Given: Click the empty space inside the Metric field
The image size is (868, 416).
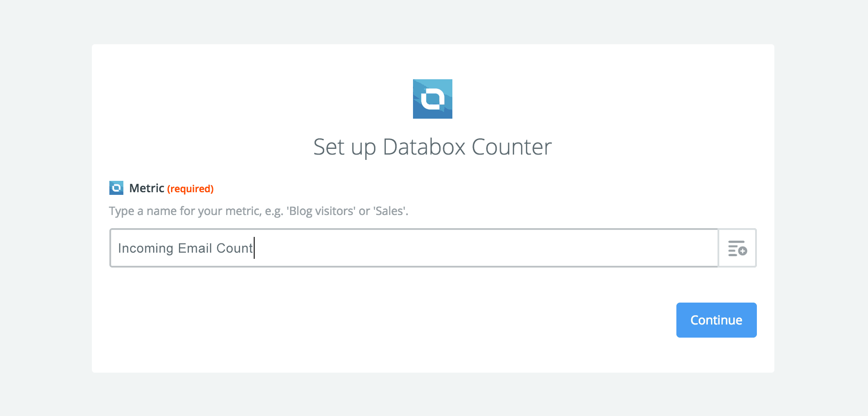Looking at the screenshot, I should point(481,248).
